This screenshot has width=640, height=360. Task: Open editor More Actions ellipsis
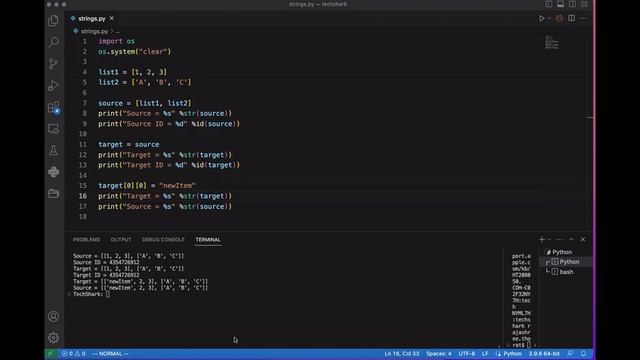[583, 18]
